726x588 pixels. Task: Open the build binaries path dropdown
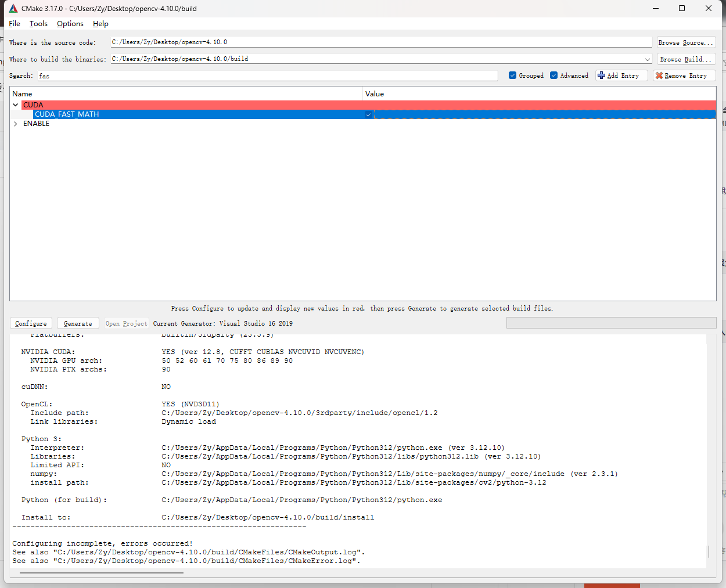click(x=648, y=59)
